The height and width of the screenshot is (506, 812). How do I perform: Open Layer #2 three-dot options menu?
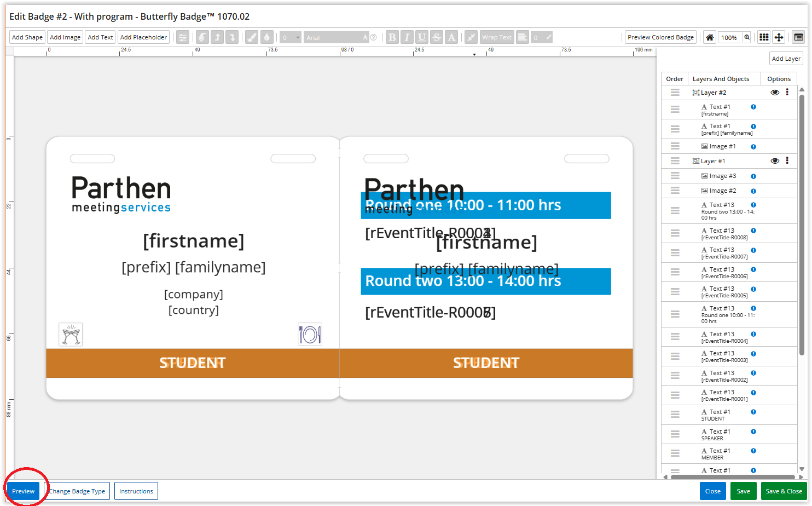pos(787,93)
